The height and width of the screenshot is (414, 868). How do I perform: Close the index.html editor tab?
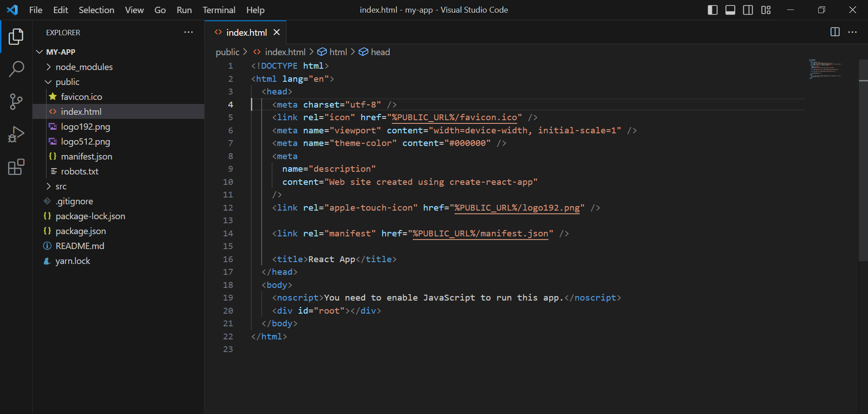tap(277, 33)
